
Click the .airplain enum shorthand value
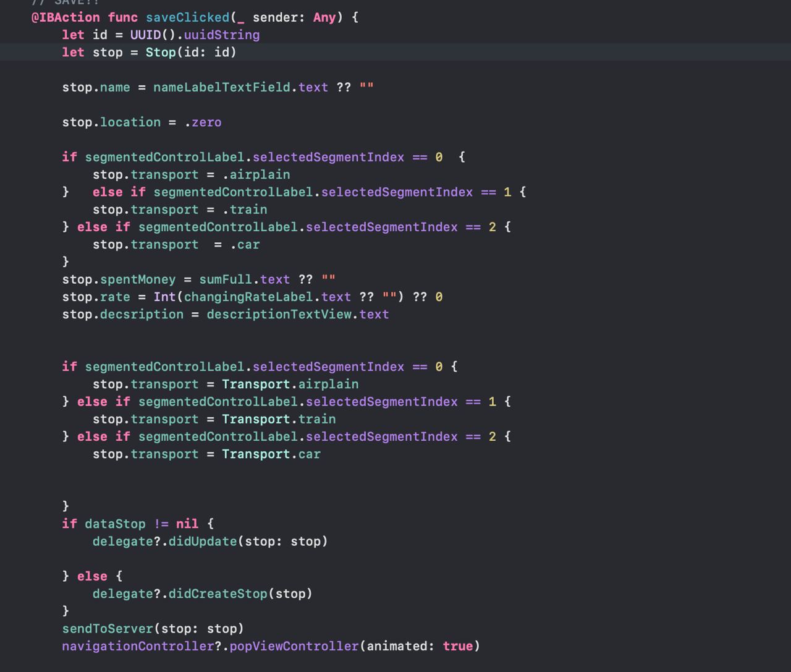256,174
